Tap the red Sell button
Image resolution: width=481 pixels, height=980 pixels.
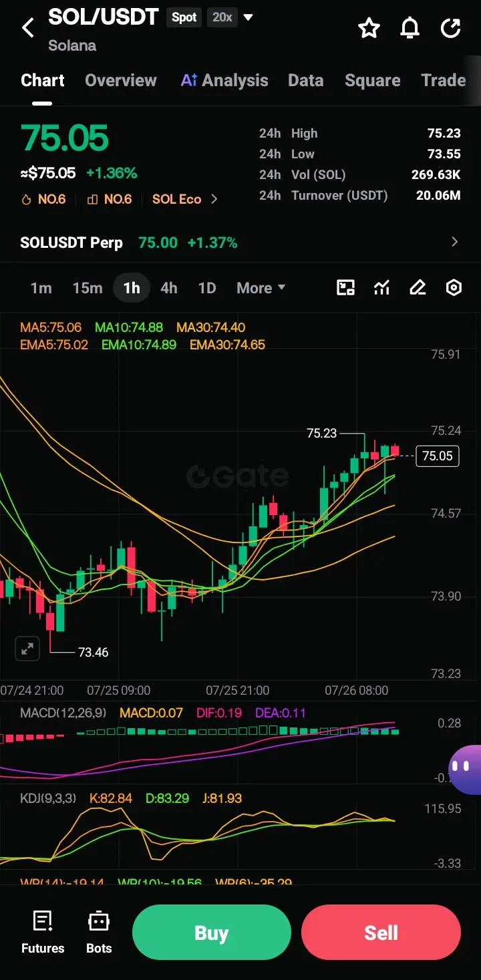(381, 933)
